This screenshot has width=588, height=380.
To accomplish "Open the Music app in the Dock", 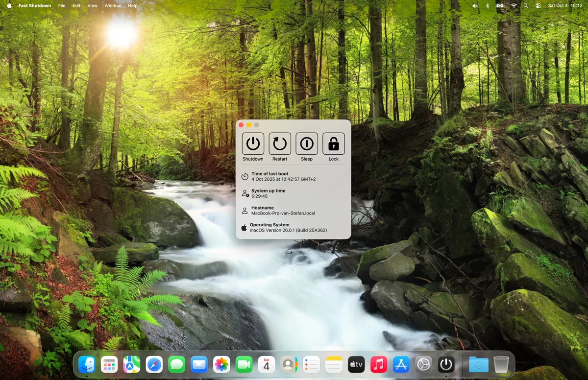I will [x=378, y=364].
